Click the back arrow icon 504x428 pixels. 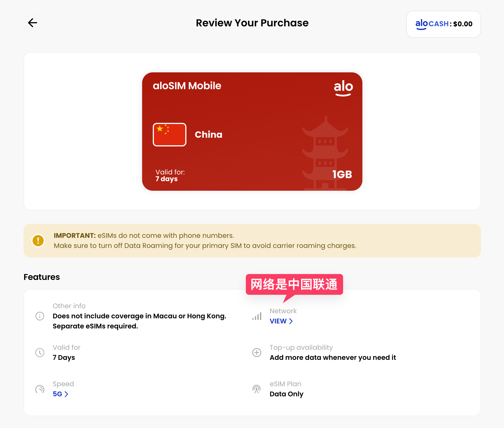coord(33,23)
